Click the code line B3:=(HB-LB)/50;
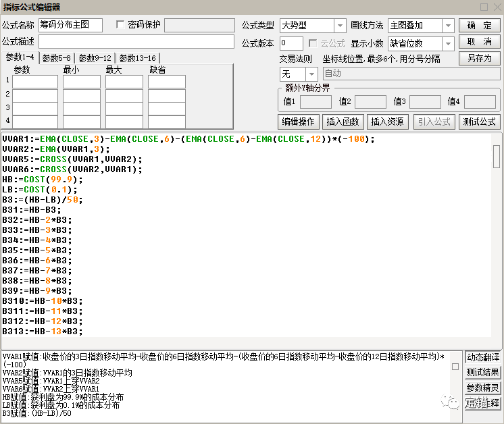504x424 pixels. click(x=43, y=200)
